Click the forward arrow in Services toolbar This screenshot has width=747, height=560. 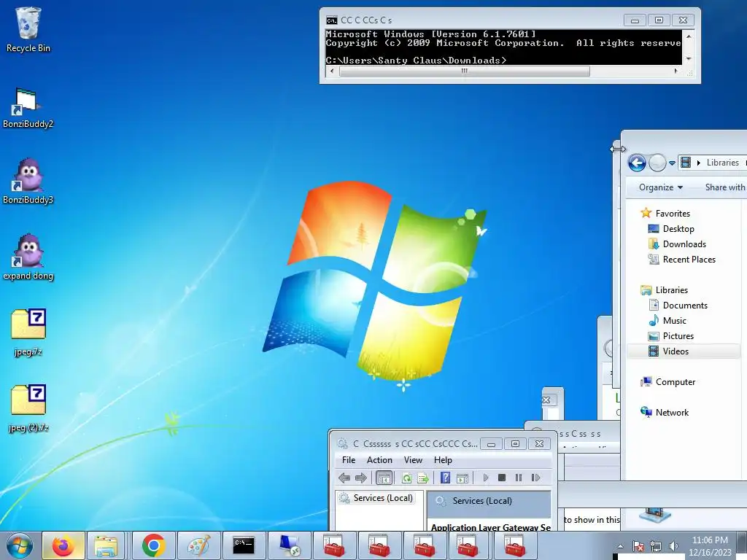(x=361, y=478)
